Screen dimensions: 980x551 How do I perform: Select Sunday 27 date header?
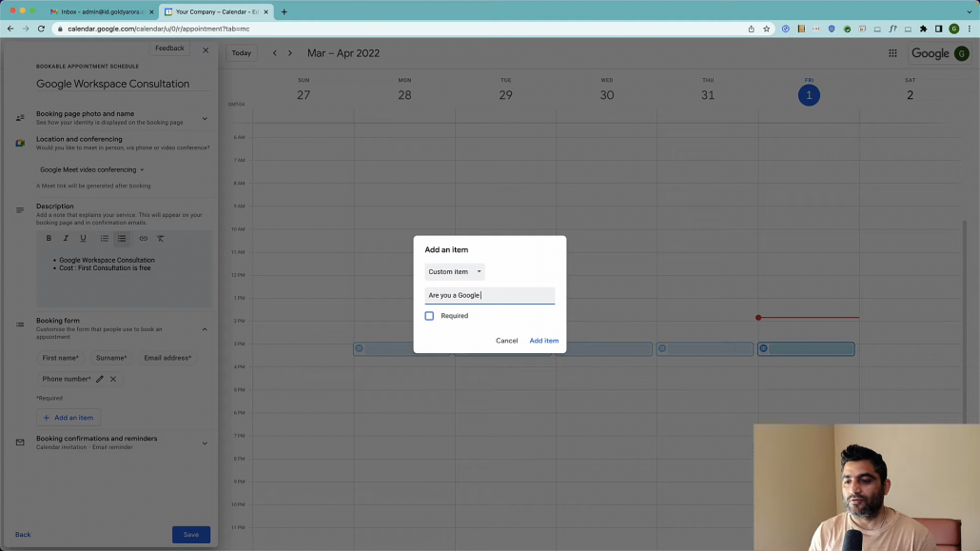click(x=304, y=95)
